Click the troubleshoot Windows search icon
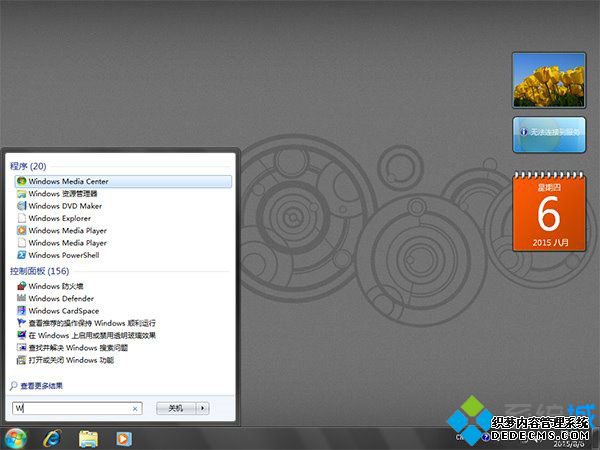Screen dimensions: 600x450 (21, 347)
